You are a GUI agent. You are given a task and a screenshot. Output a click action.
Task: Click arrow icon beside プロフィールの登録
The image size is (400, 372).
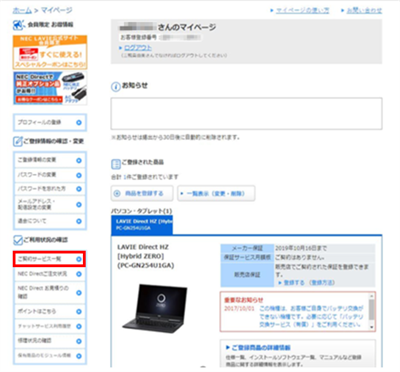(x=79, y=122)
